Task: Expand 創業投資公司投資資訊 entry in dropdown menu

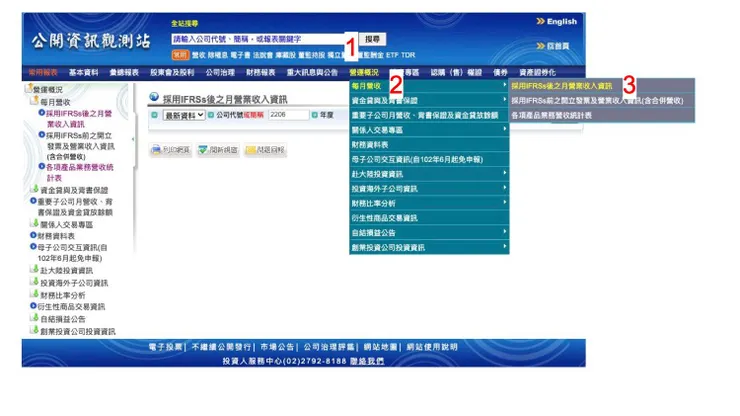Action: click(x=429, y=247)
